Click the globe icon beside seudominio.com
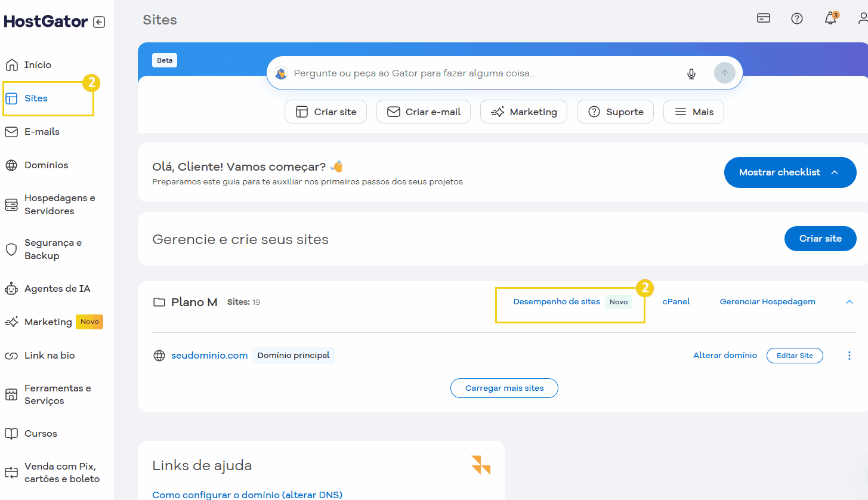868x500 pixels. click(159, 355)
